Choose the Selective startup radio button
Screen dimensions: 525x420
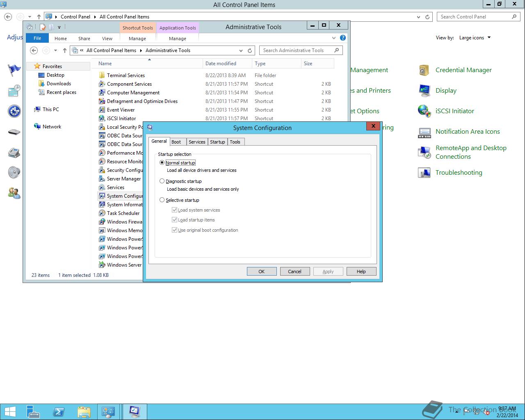162,200
